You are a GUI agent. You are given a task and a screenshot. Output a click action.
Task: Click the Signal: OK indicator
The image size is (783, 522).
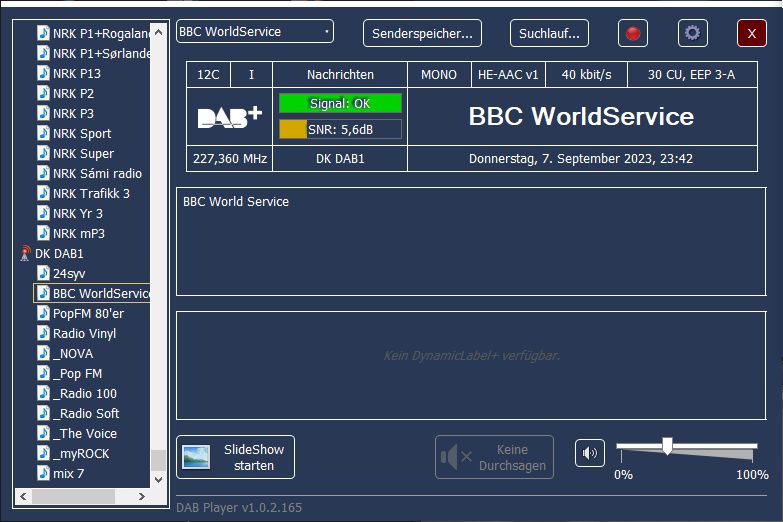[340, 103]
